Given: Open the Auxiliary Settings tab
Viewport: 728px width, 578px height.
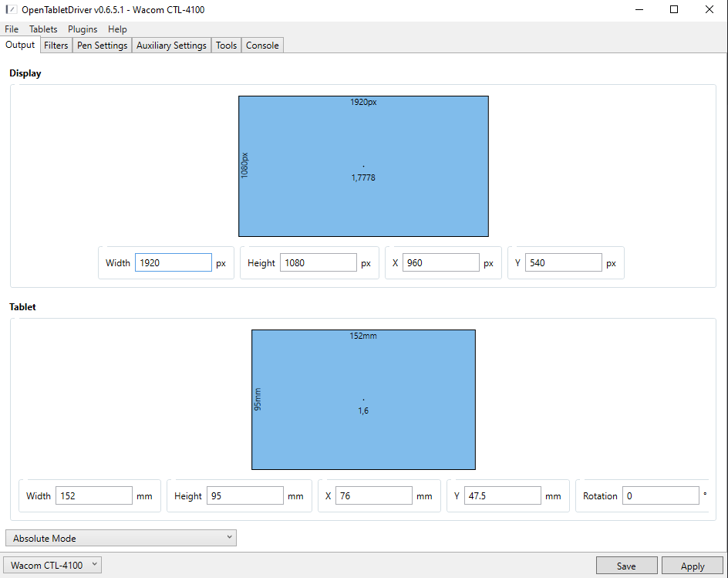Looking at the screenshot, I should (171, 45).
